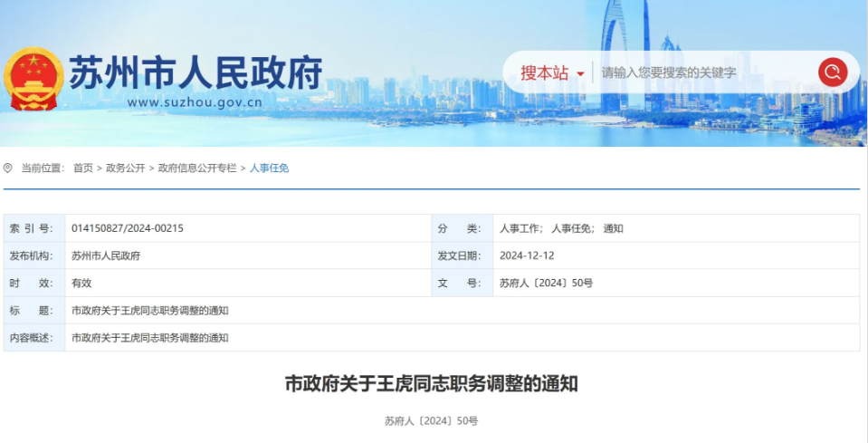868x443 pixels.
Task: Open 政府信息公开专栏 breadcrumb link
Action: (x=197, y=169)
